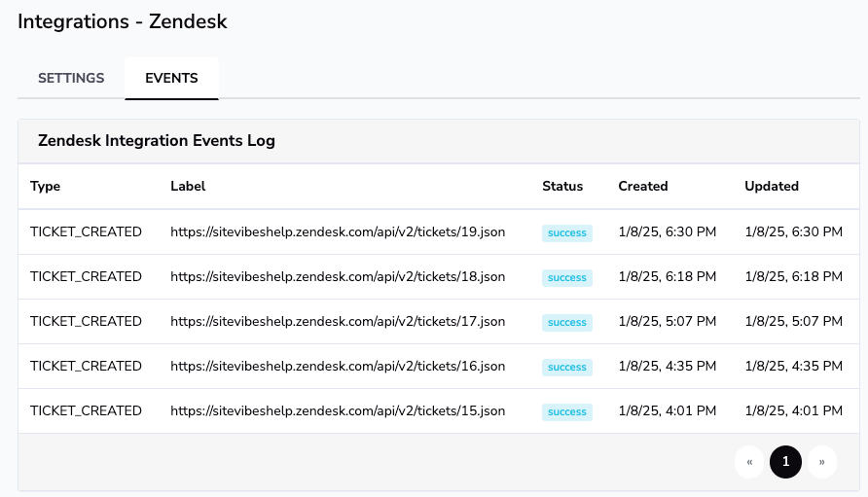
Task: Select page 1 in pagination
Action: coord(785,462)
